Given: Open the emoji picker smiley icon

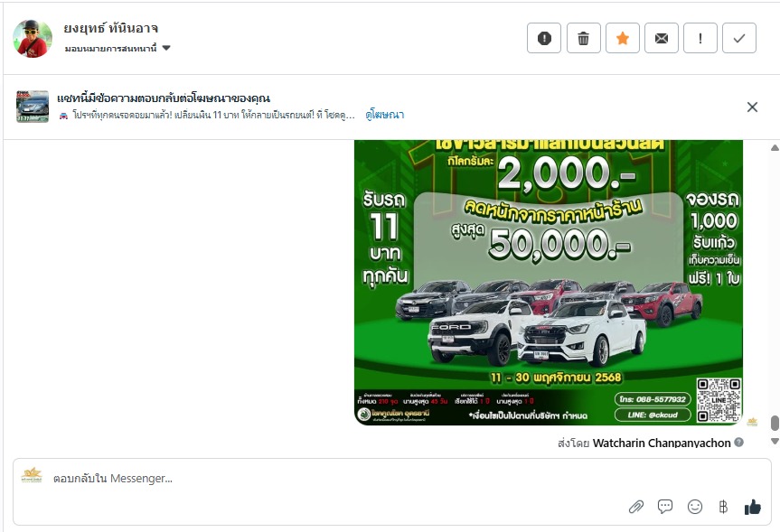Looking at the screenshot, I should pos(694,507).
